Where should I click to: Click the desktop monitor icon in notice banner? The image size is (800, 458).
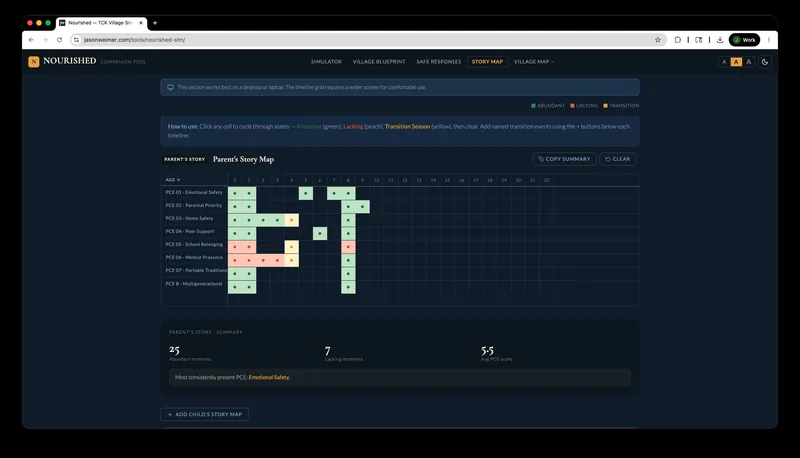[x=170, y=87]
